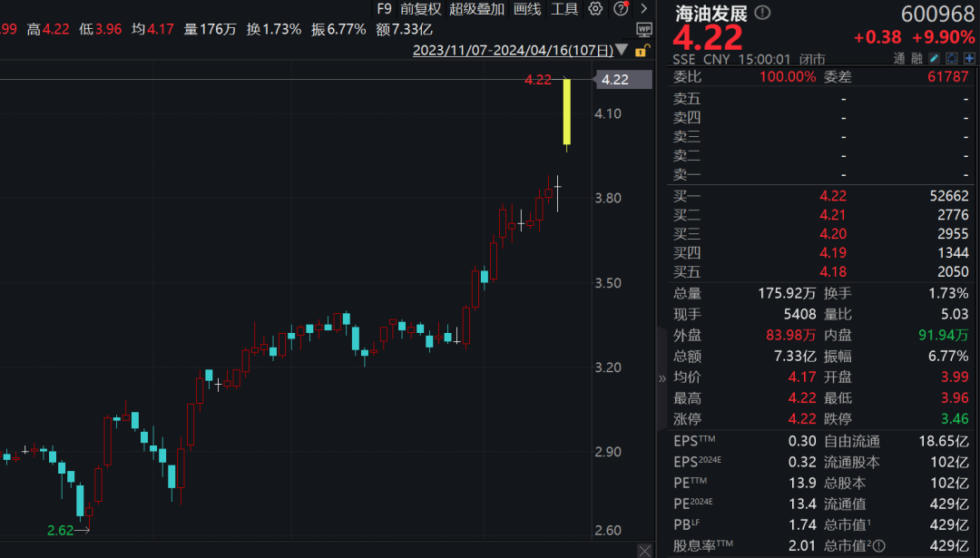Click the 融 margin trading tag
Screen dimensions: 980x558
tap(916, 59)
